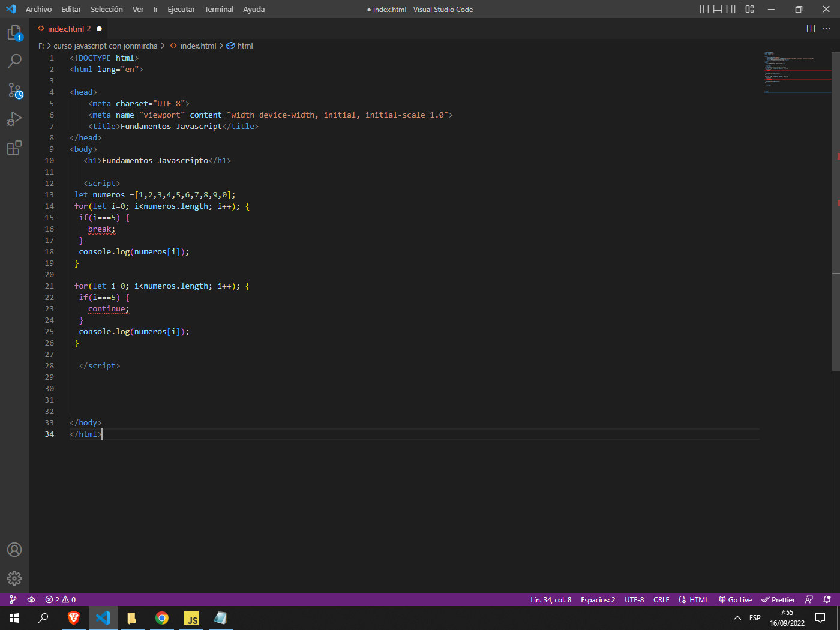Expand the F: drive breadcrumb
Viewport: 840px width, 630px height.
coord(41,46)
